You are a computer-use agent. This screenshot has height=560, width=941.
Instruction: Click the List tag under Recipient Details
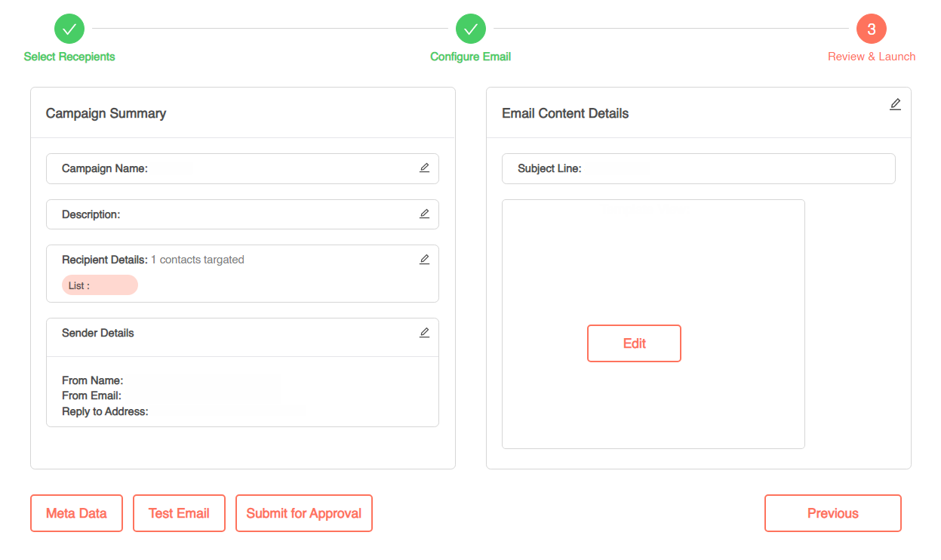[99, 285]
